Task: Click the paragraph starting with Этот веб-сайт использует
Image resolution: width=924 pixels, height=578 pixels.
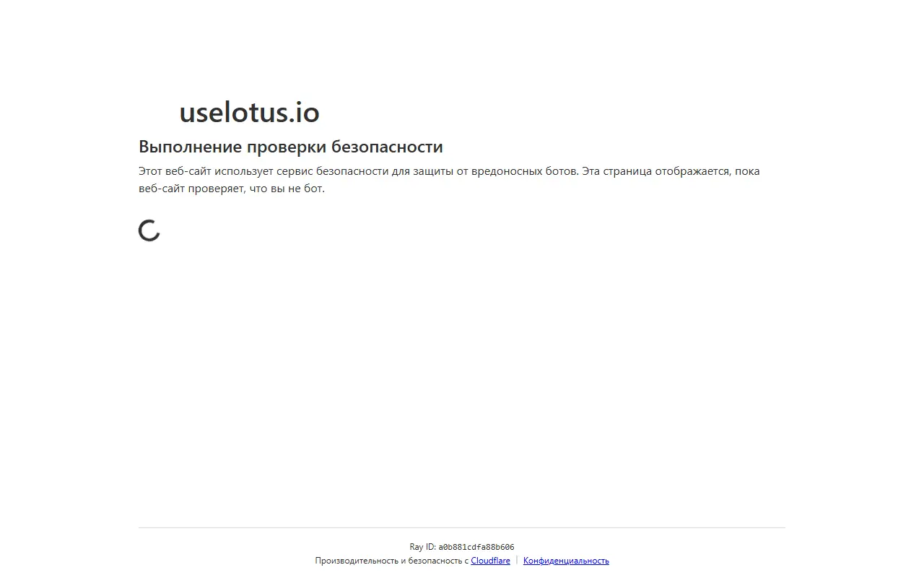Action: (x=449, y=180)
